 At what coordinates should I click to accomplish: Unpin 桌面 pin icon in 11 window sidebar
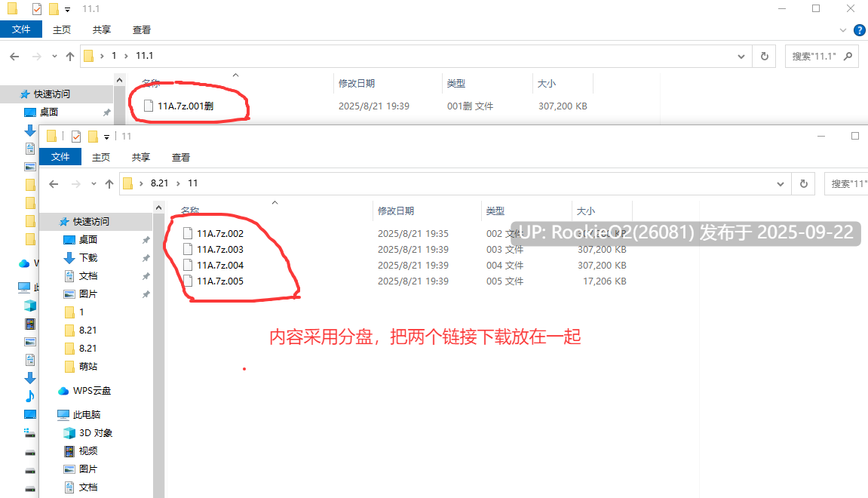[x=146, y=240]
